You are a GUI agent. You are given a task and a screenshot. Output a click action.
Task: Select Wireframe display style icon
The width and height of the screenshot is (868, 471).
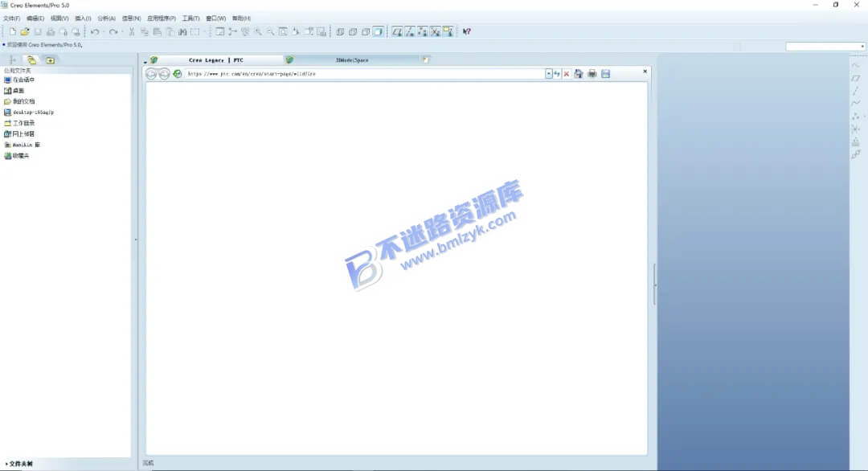point(340,31)
